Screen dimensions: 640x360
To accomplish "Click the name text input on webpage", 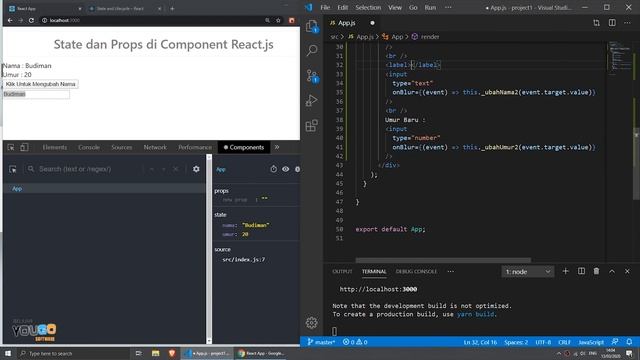I will click(x=36, y=94).
